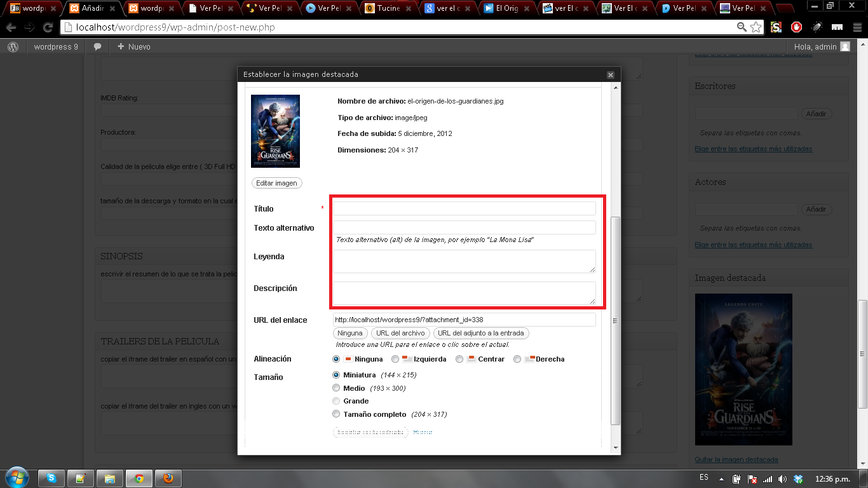Open the wordpress 9 site menu
This screenshot has width=868, height=488.
[56, 46]
